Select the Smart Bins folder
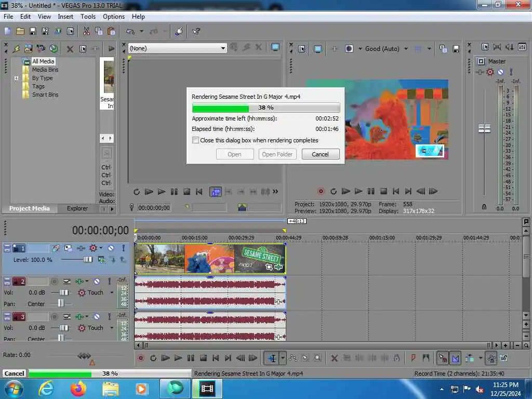This screenshot has width=532, height=399. point(45,95)
